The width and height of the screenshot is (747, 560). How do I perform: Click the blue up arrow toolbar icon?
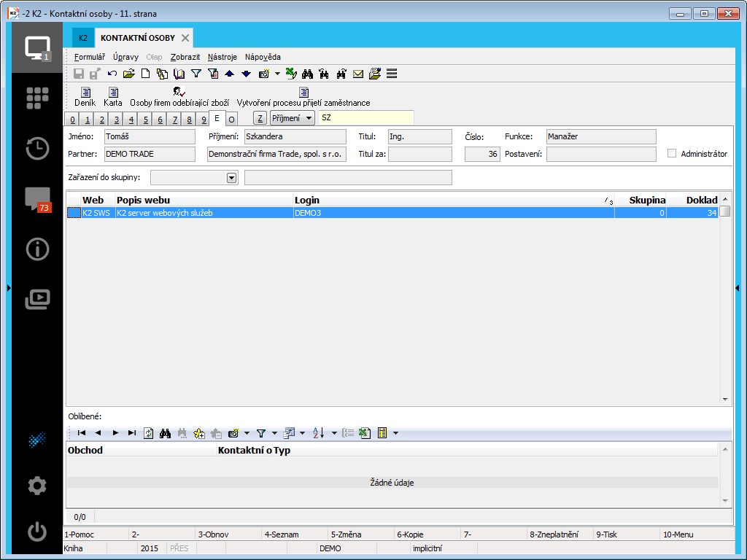pos(229,74)
